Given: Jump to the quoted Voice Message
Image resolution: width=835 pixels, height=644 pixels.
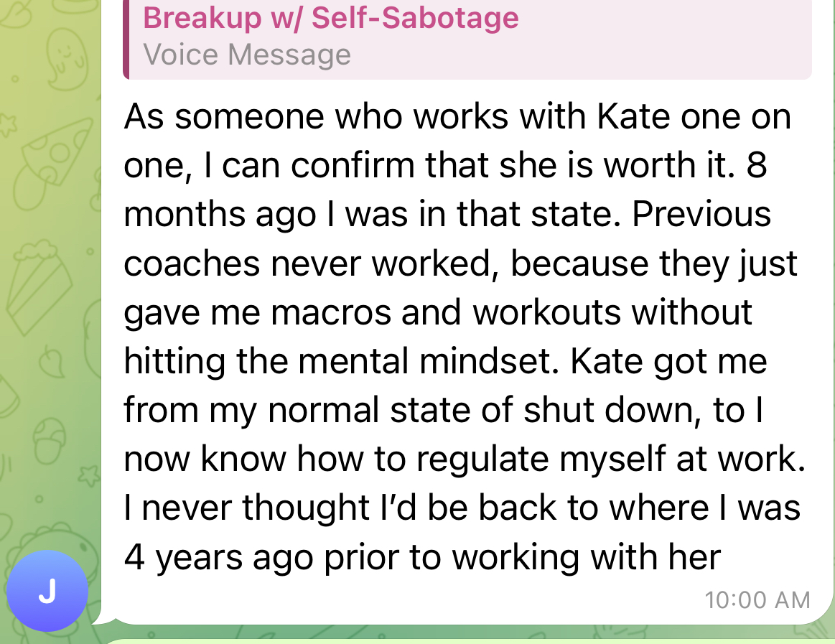Looking at the screenshot, I should point(247,55).
